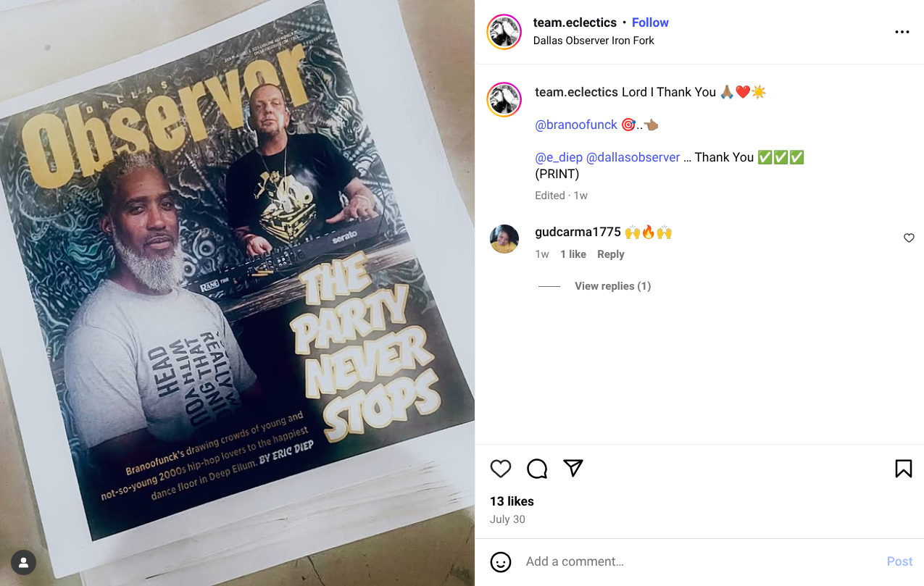
Task: Expand View replies (1)
Action: pyautogui.click(x=612, y=286)
